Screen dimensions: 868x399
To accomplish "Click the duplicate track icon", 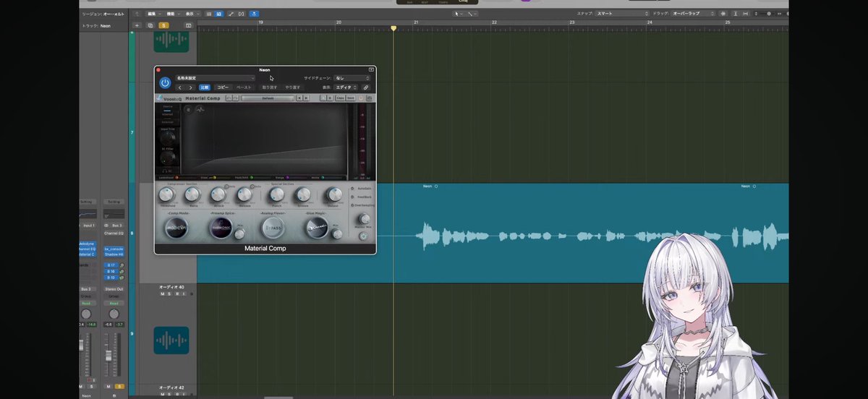I will click(150, 25).
